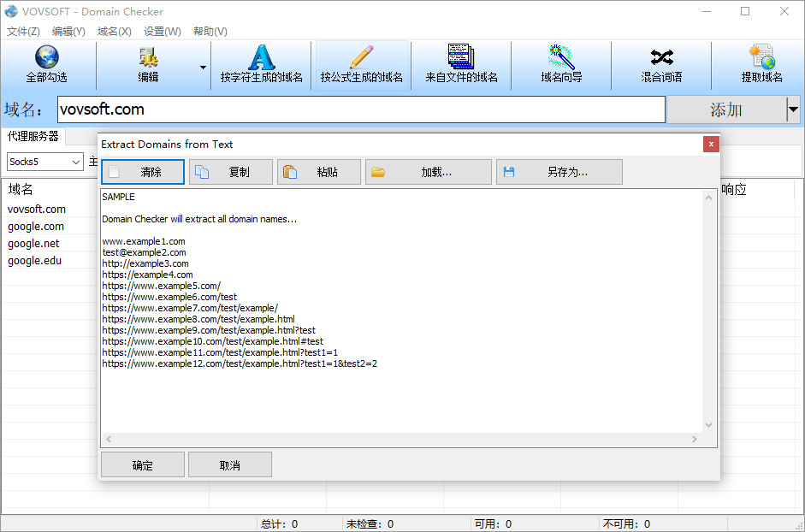Viewport: 805px width, 532px height.
Task: Click the example12.com URL line
Action: tap(240, 364)
